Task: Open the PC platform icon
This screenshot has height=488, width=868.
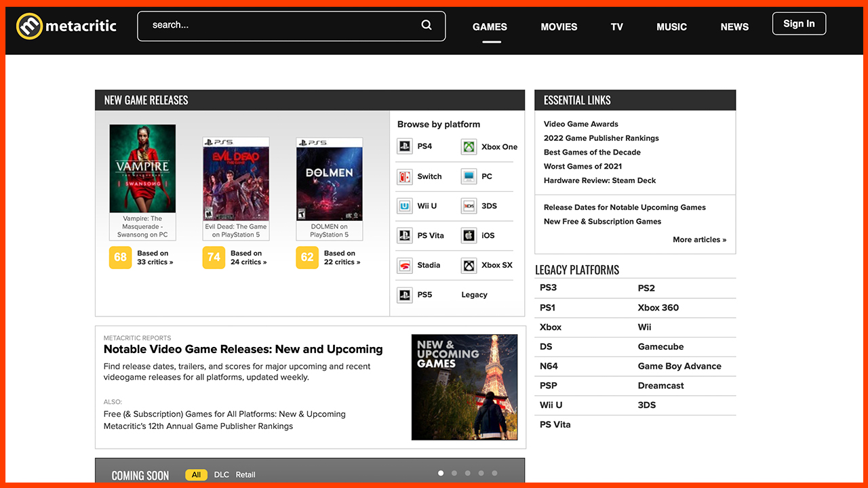Action: (469, 177)
